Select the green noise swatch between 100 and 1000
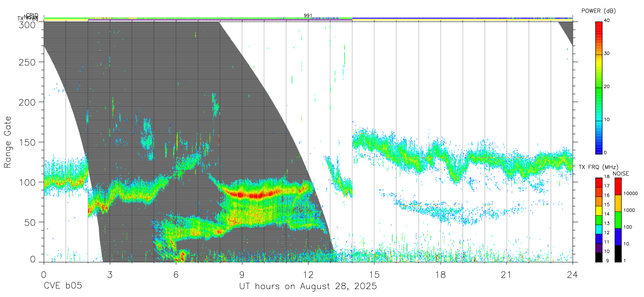The width and height of the screenshot is (644, 297). [x=618, y=220]
